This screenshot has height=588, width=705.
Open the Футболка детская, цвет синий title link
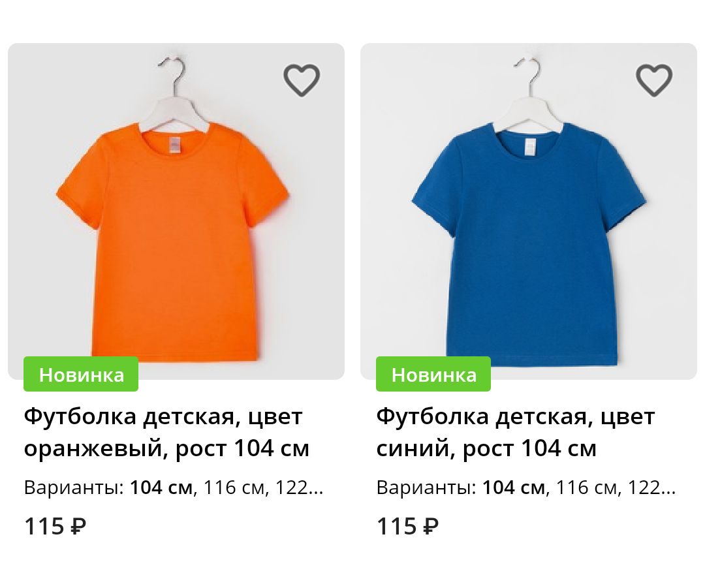(516, 432)
